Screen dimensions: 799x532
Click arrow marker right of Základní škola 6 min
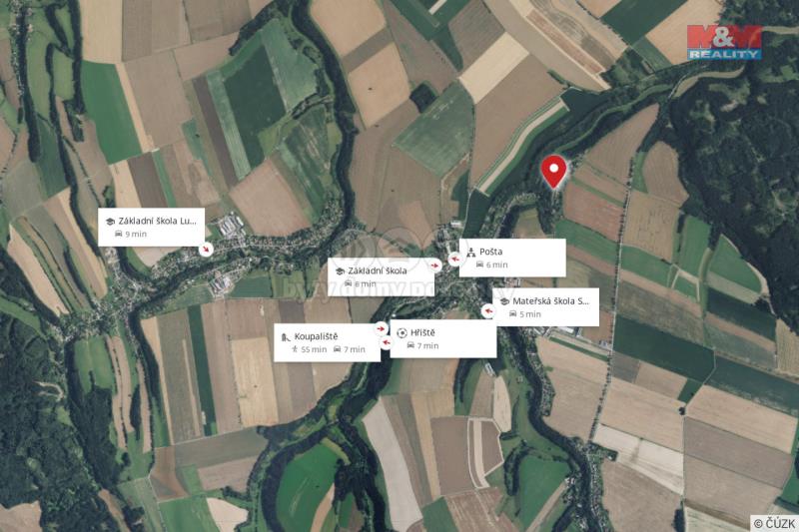tap(435, 266)
